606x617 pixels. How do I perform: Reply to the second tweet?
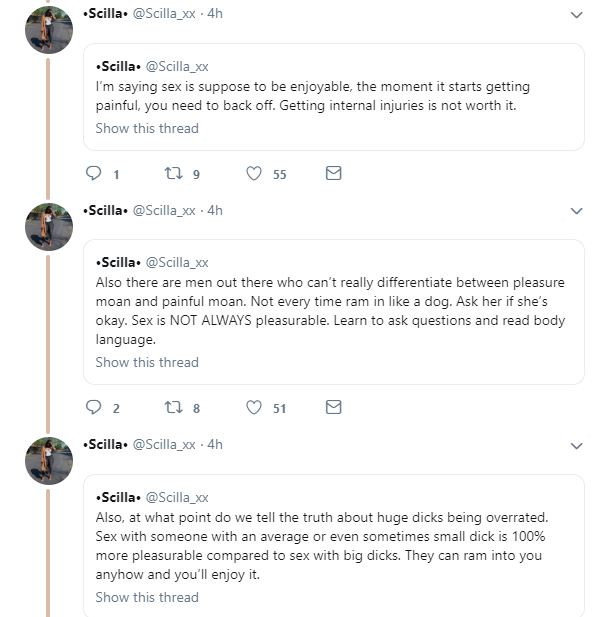click(x=95, y=407)
